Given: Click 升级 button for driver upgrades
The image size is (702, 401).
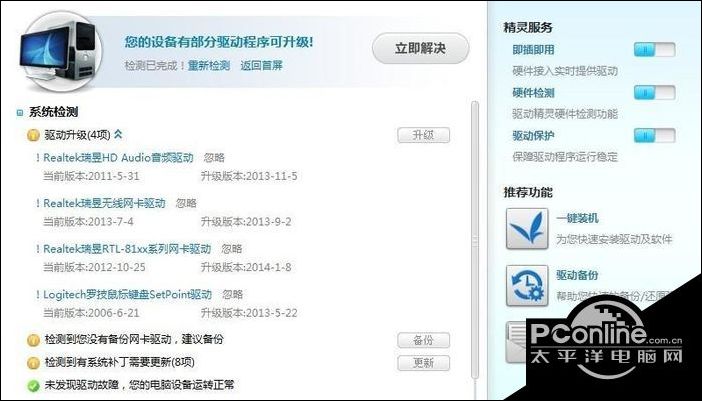Looking at the screenshot, I should 424,135.
